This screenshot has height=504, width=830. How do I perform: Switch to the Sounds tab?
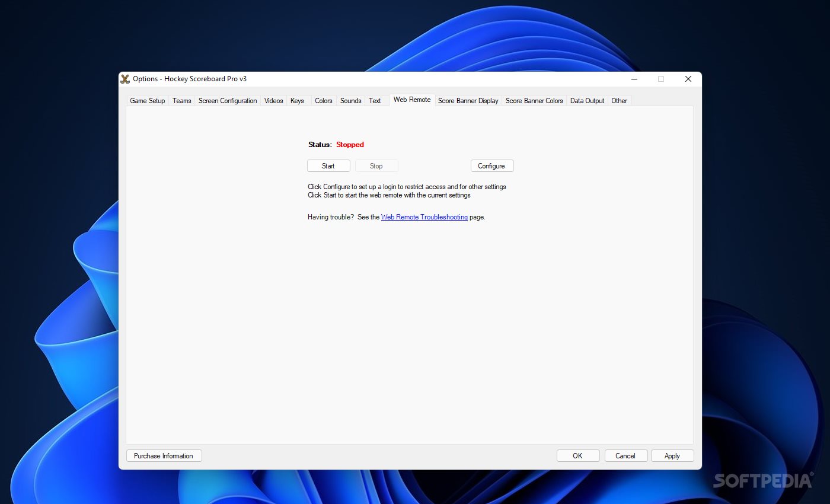click(x=351, y=101)
